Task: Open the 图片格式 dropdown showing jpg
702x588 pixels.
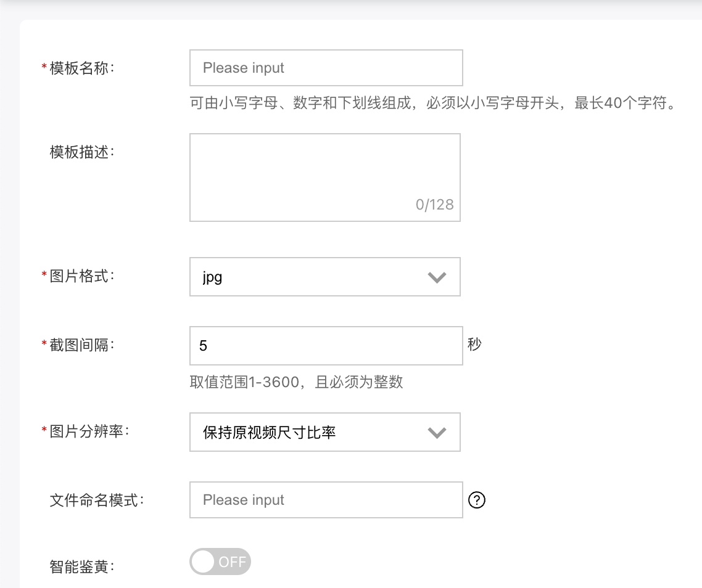Action: coord(325,277)
